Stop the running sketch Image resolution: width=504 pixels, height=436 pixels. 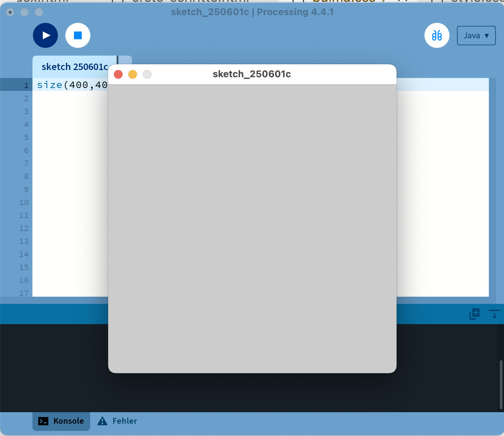tap(78, 35)
